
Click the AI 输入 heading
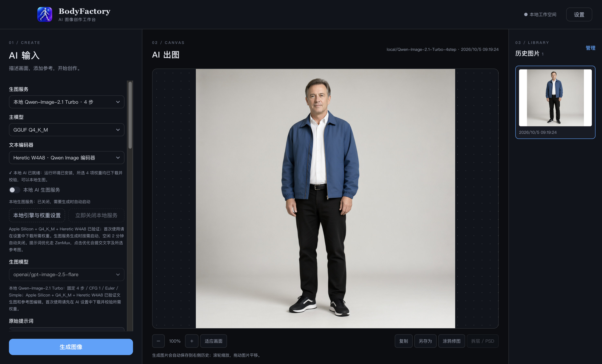click(x=24, y=56)
